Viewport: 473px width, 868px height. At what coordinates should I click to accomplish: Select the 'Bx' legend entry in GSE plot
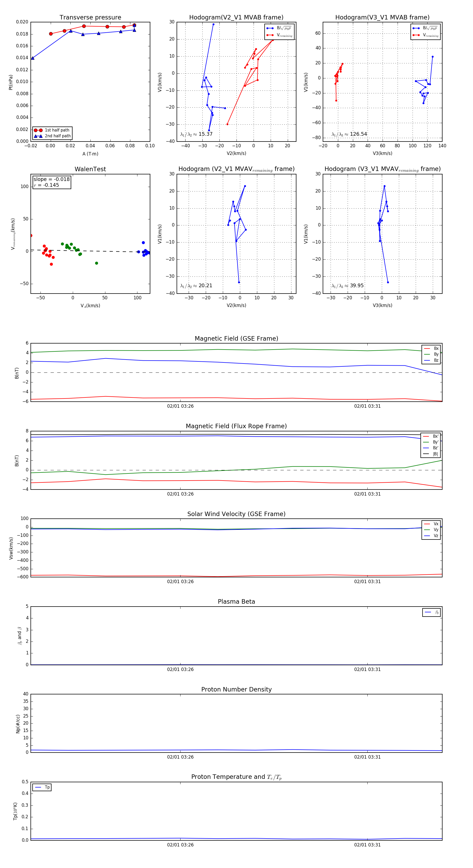pyautogui.click(x=431, y=349)
